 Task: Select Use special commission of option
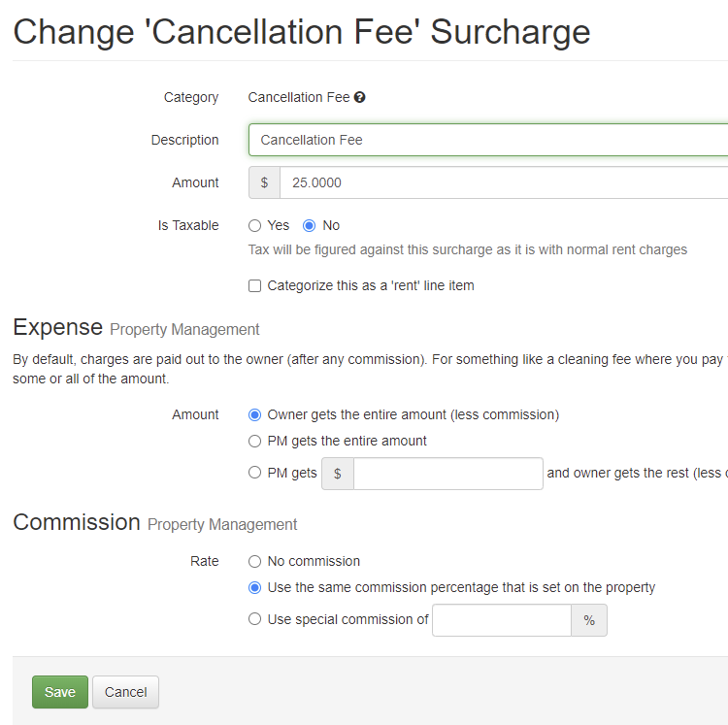coord(254,619)
